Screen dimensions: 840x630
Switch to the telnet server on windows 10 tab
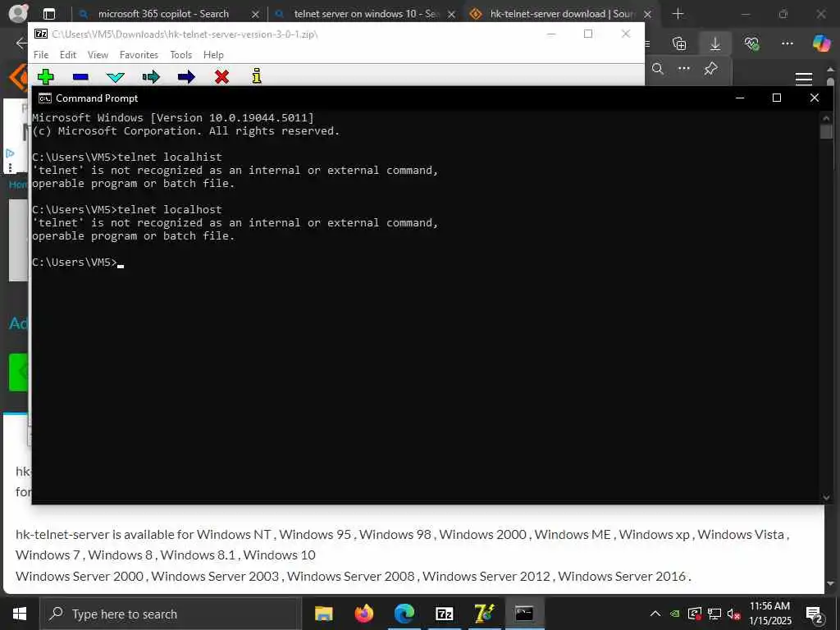tap(366, 14)
